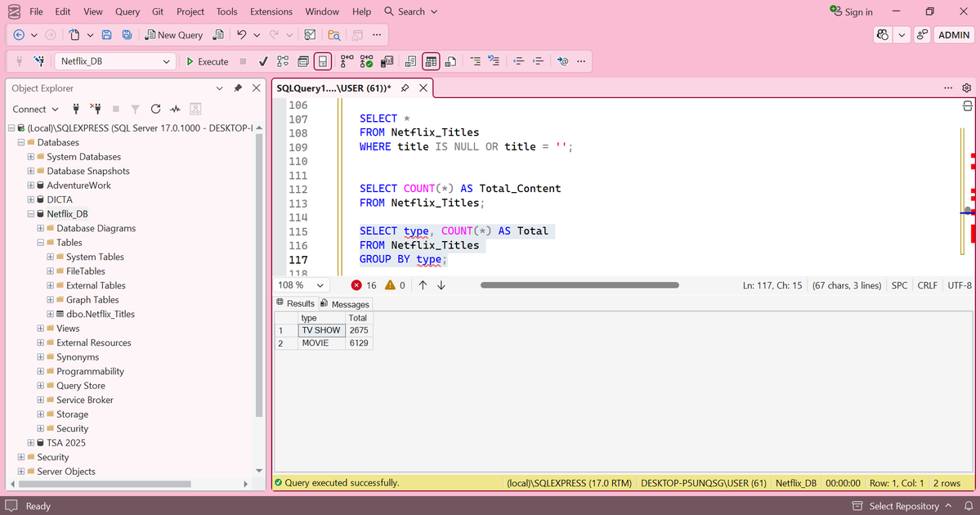Open the Query menu

pyautogui.click(x=128, y=11)
